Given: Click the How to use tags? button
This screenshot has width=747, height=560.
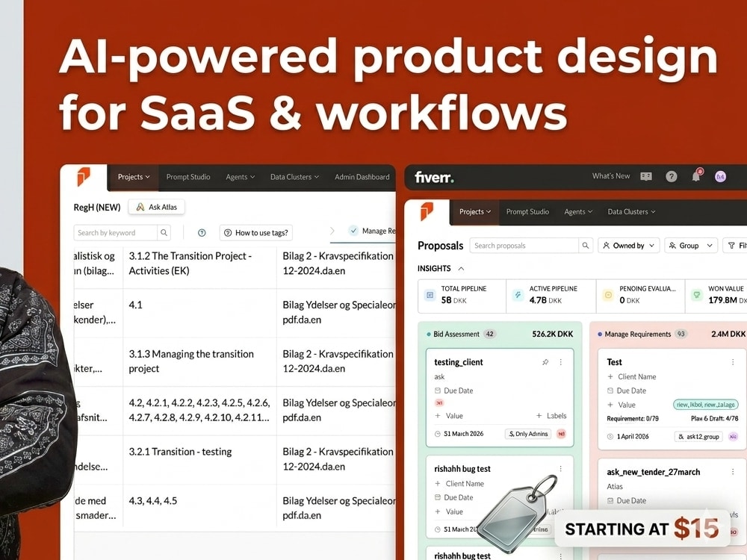Looking at the screenshot, I should [x=255, y=233].
